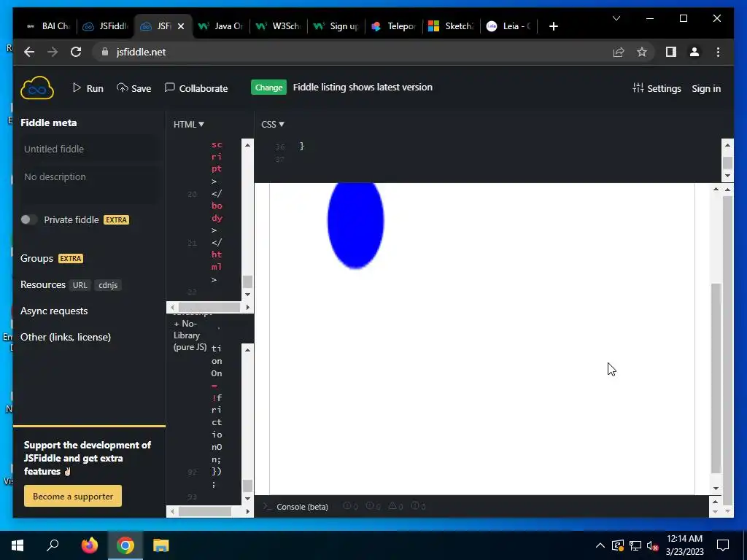The image size is (747, 560).
Task: Switch to the Sketch2 tab
Action: coord(452,26)
